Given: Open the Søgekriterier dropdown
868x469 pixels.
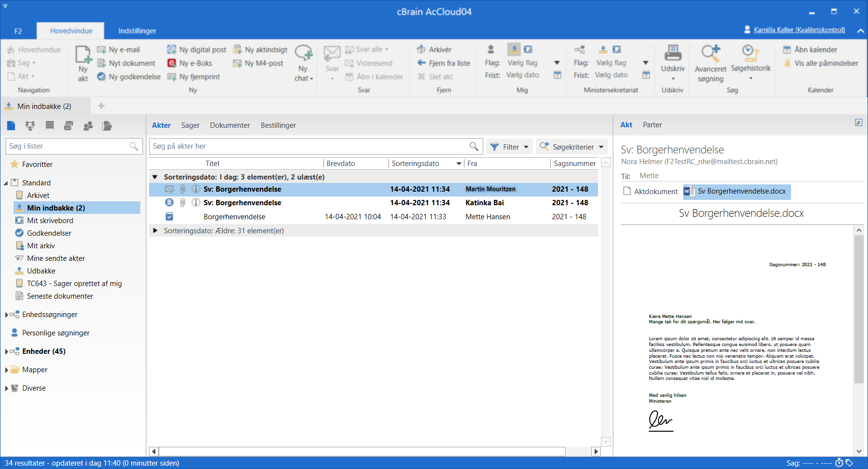Looking at the screenshot, I should tap(572, 147).
